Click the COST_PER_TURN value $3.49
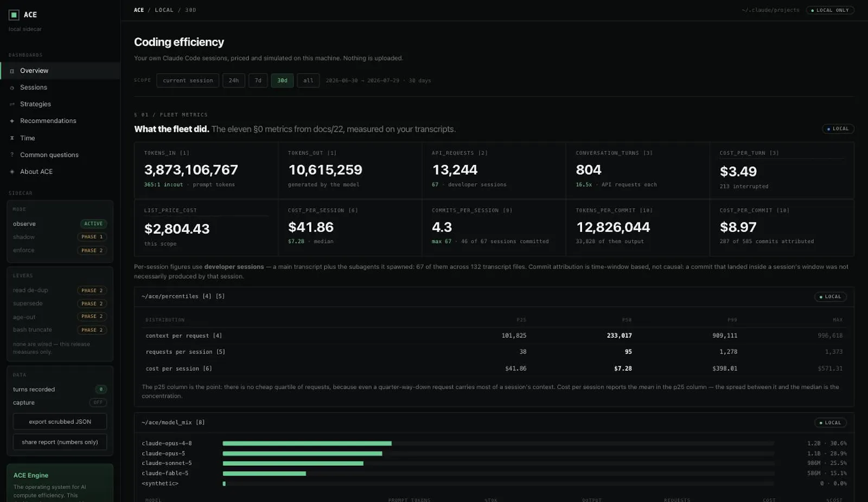Viewport: 868px width, 502px height. tap(738, 171)
